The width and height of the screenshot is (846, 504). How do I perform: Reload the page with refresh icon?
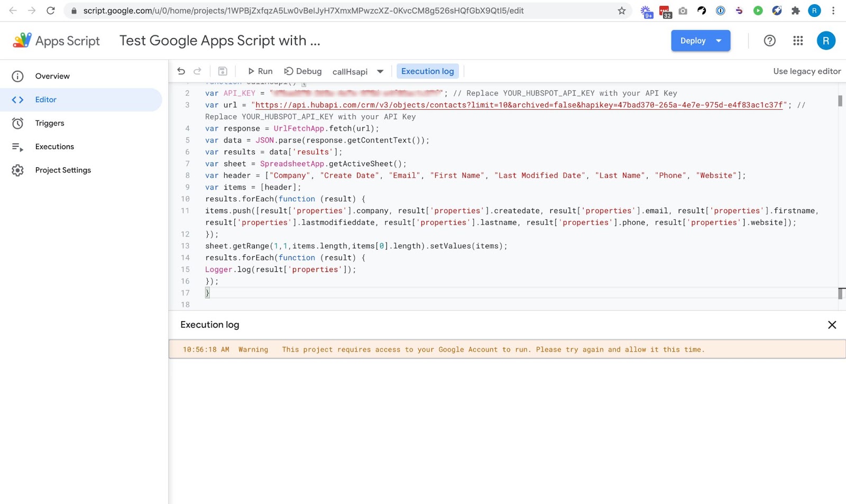(51, 11)
